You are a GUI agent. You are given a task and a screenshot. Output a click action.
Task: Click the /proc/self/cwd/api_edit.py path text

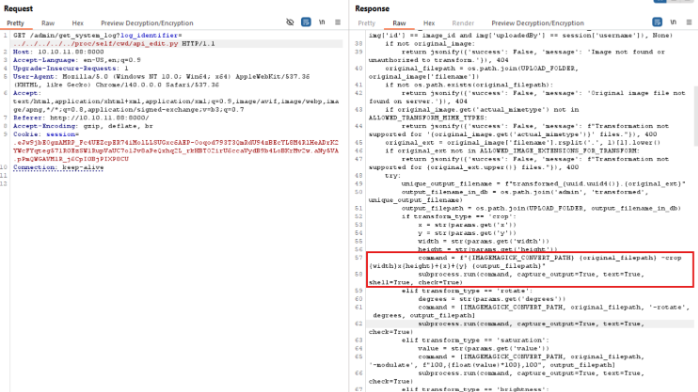coord(126,44)
